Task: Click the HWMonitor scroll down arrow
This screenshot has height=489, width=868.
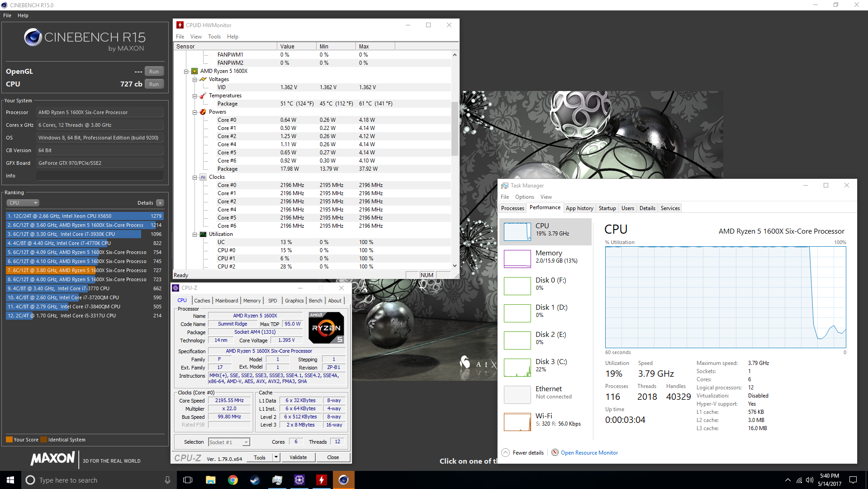Action: tap(455, 266)
